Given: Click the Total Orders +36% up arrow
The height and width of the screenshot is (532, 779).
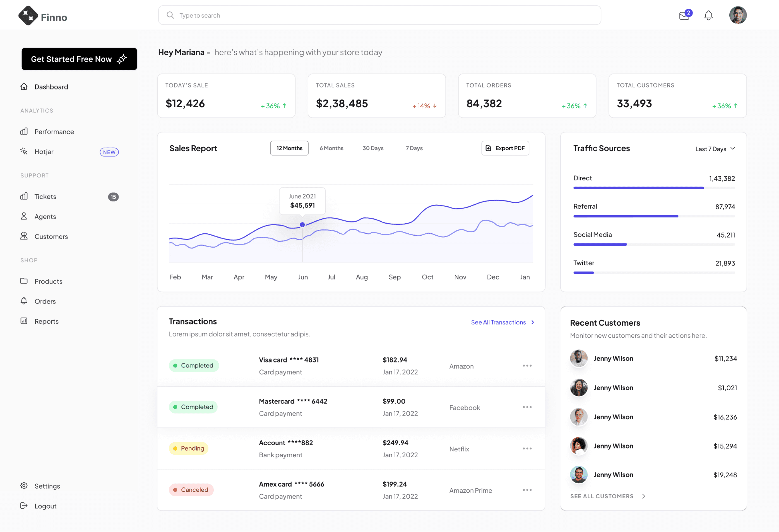Looking at the screenshot, I should click(585, 105).
